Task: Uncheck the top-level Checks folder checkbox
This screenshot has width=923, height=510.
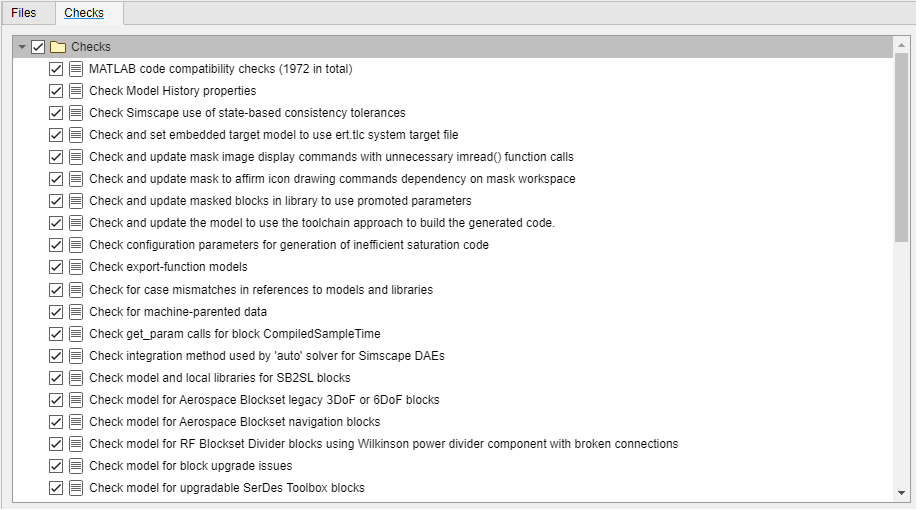Action: [39, 47]
